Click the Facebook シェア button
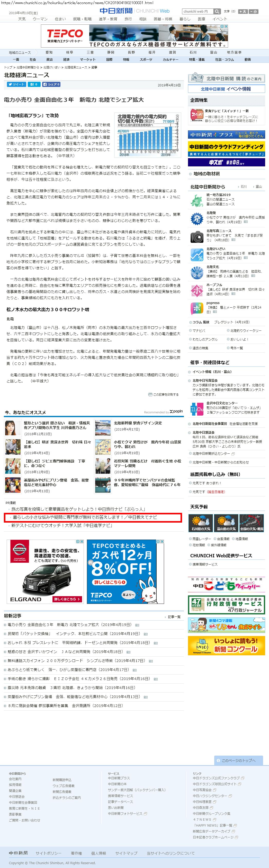This screenshot has width=269, height=868. (x=51, y=84)
